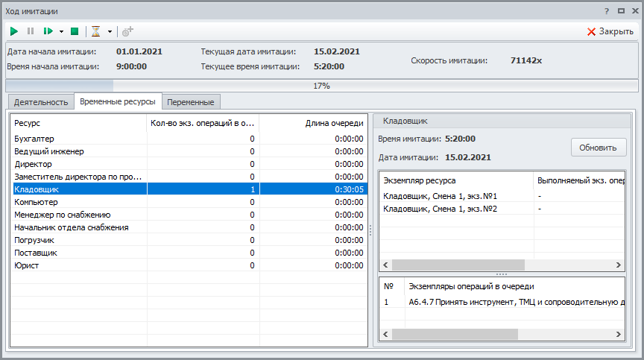This screenshot has height=360, width=644.
Task: Click the add timer icon in toolbar
Action: pos(127,31)
